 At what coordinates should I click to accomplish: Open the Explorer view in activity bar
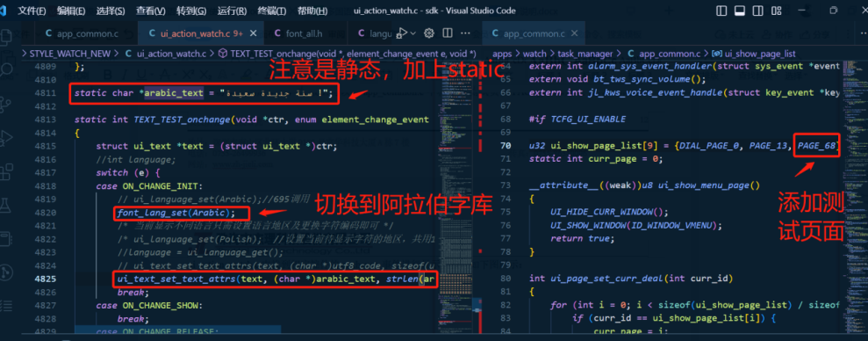pos(6,38)
